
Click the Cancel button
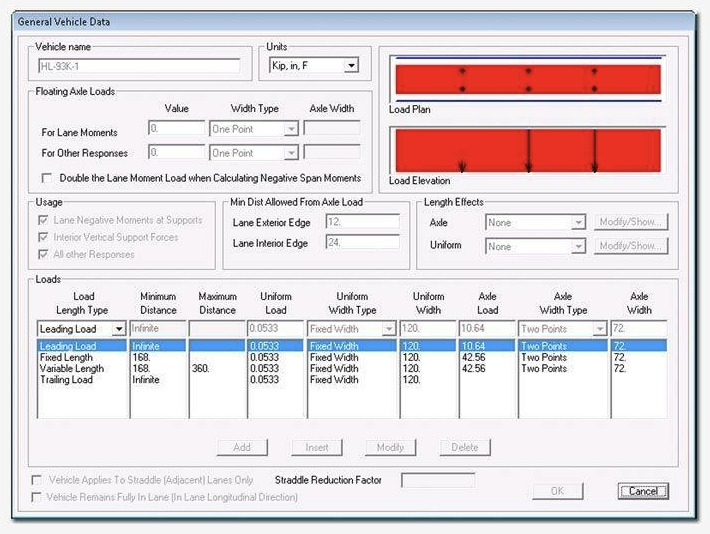pyautogui.click(x=643, y=491)
